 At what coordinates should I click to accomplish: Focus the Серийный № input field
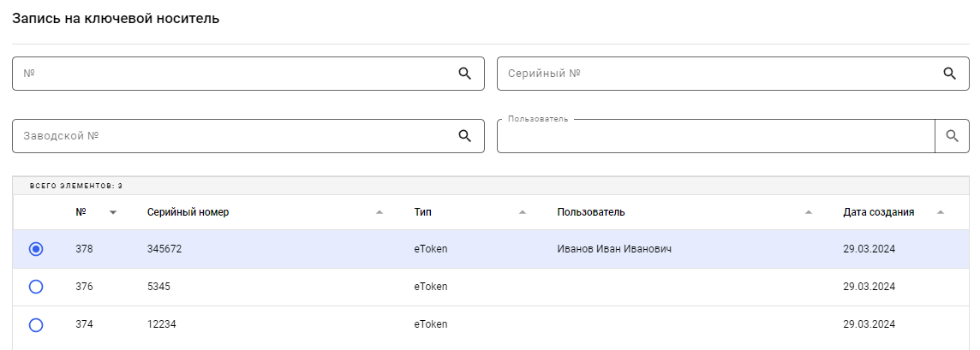715,74
